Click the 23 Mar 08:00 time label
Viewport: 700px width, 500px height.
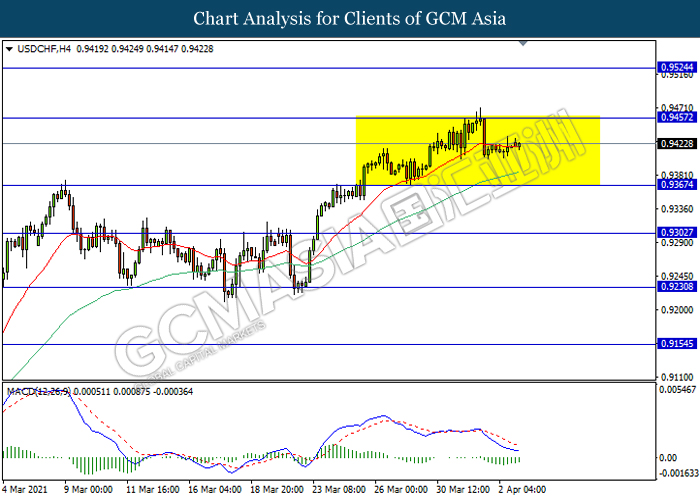pyautogui.click(x=339, y=490)
